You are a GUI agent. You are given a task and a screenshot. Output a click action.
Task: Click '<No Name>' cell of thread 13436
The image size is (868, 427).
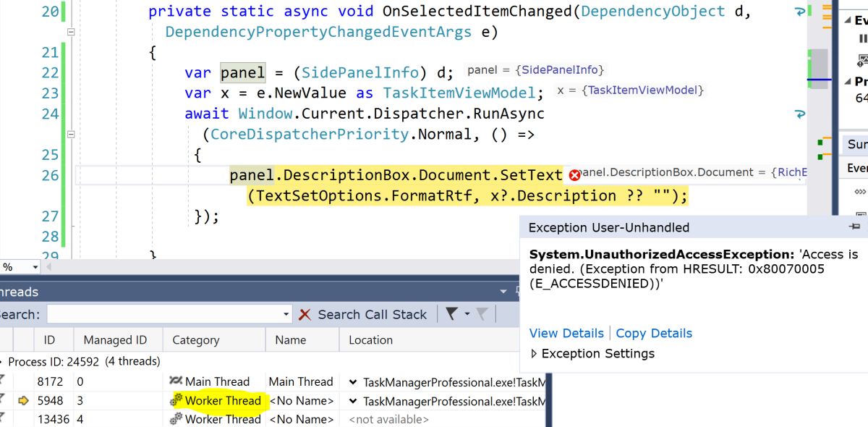tap(302, 419)
